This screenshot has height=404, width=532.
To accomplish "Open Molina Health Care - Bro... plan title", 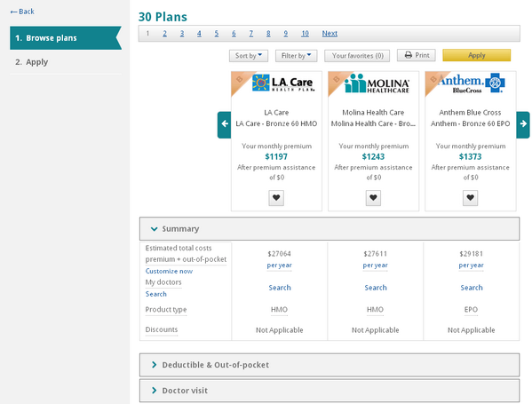I will point(373,123).
